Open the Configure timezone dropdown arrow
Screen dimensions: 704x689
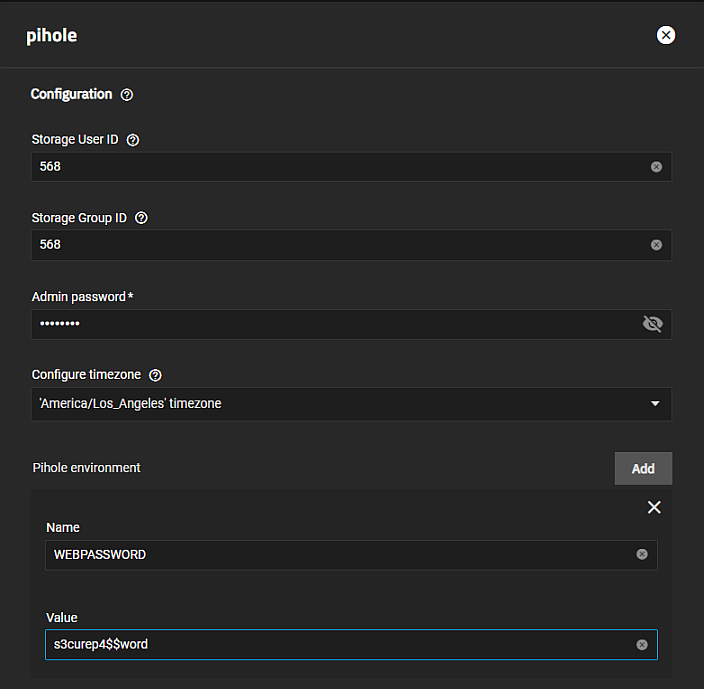pos(655,404)
